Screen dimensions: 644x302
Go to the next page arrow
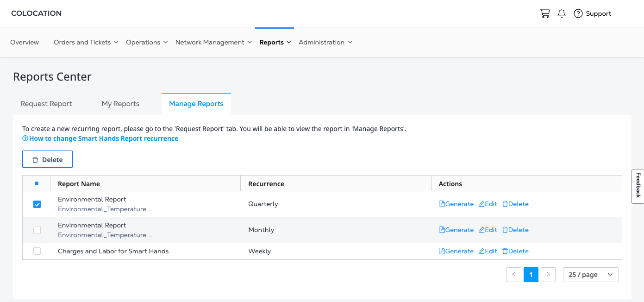pos(548,275)
